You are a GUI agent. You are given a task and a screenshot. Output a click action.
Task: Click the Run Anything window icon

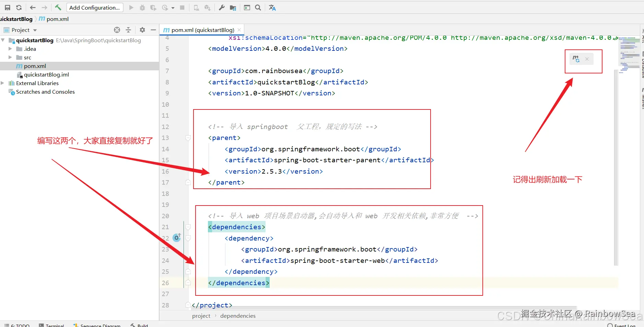(x=247, y=8)
